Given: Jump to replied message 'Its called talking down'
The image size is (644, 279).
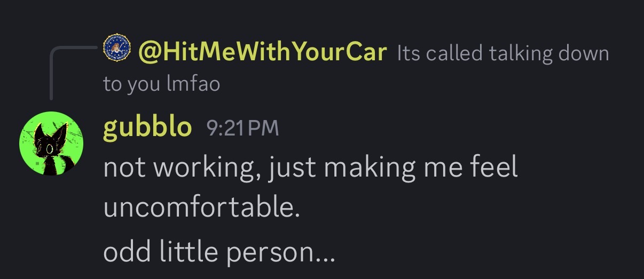Looking at the screenshot, I should coord(503,53).
